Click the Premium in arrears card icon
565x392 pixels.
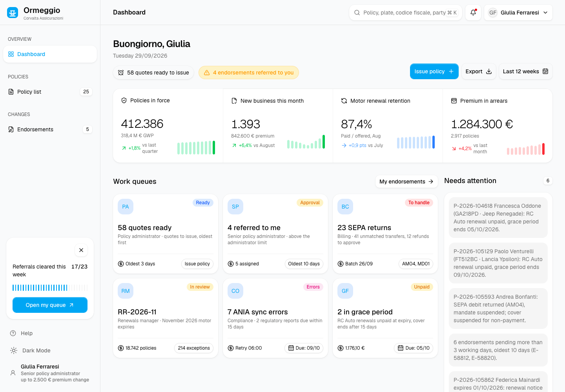pyautogui.click(x=454, y=101)
